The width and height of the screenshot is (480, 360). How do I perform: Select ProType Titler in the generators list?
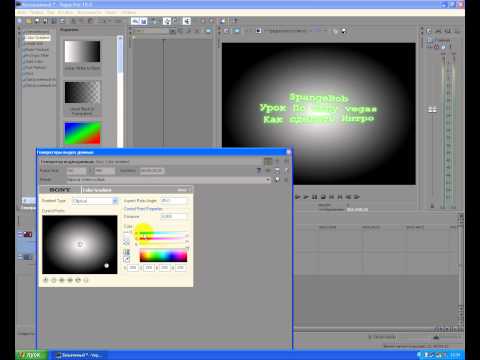click(x=37, y=56)
